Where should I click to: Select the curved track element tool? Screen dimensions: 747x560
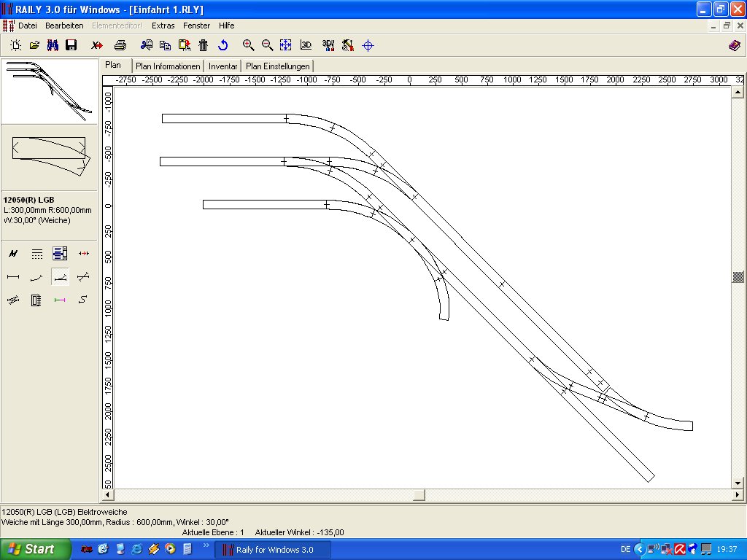(36, 276)
